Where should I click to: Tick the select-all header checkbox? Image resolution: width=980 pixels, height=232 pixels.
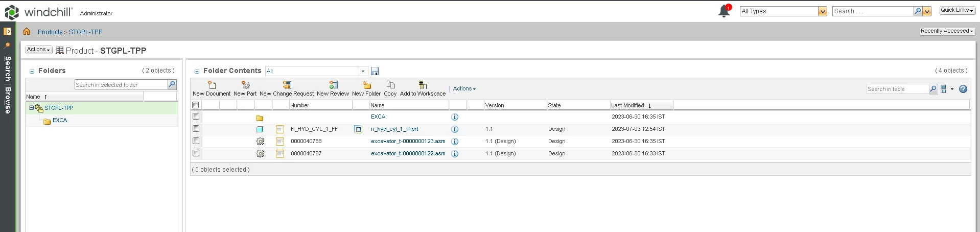(195, 105)
